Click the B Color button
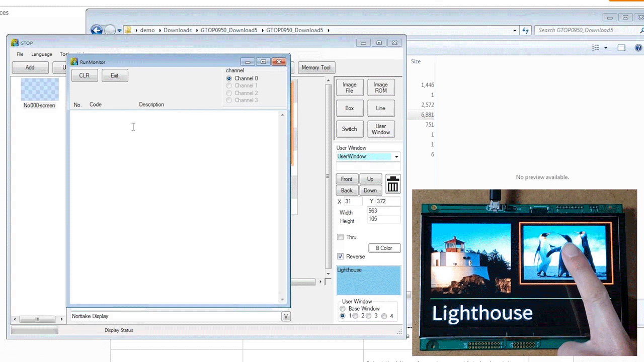Screen dimensions: 644x362 pos(384,248)
